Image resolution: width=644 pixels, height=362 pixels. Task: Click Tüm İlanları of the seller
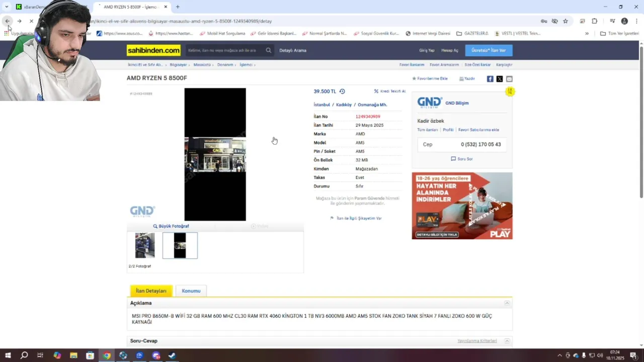(x=428, y=130)
